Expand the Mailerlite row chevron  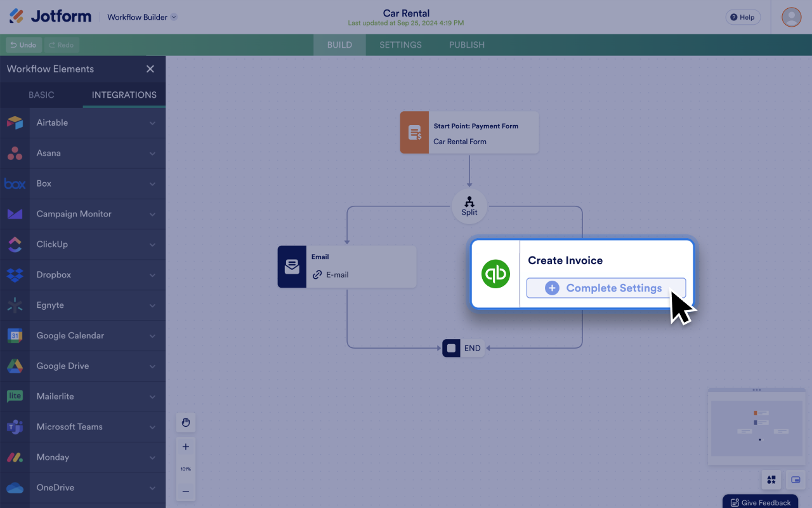tap(152, 397)
